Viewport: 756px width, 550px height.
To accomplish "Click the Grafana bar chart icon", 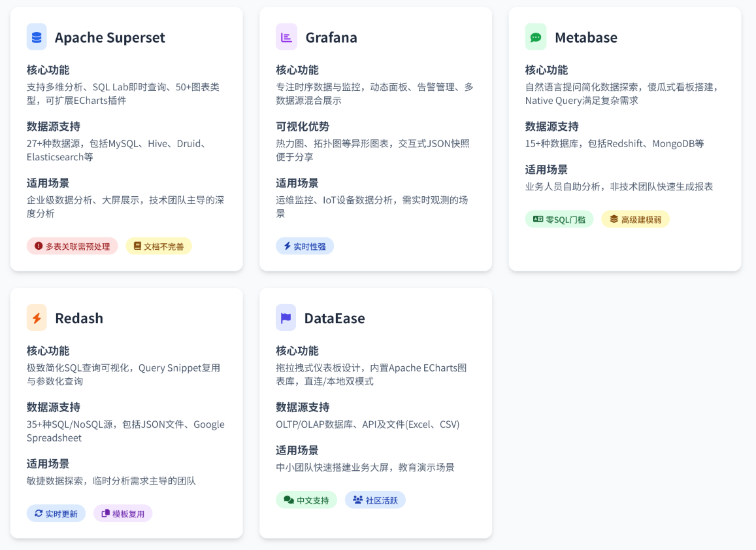I will click(286, 37).
